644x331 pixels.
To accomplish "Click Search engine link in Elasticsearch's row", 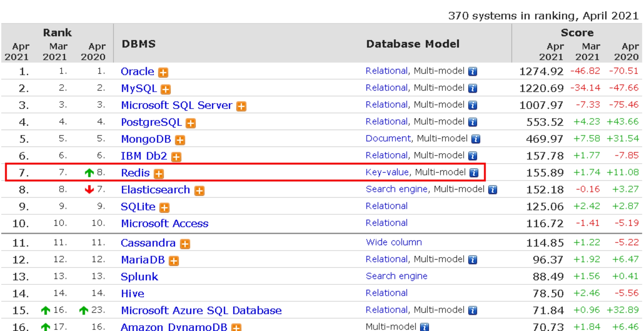I will [396, 189].
